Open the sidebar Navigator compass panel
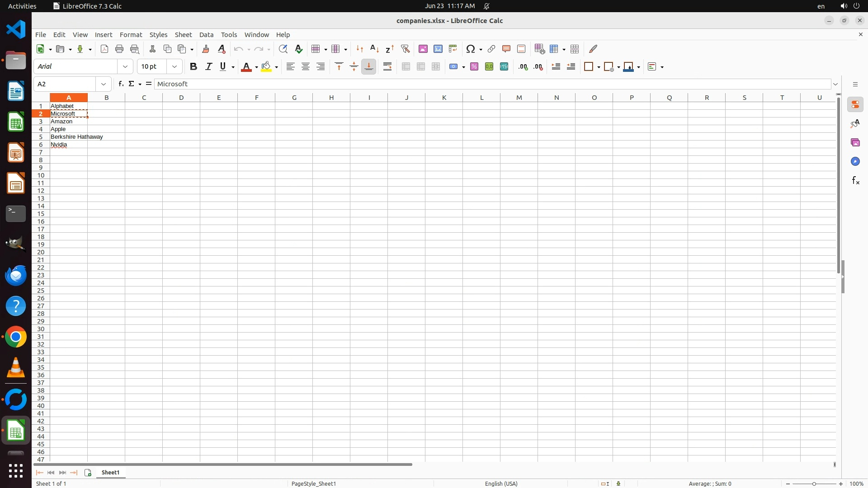 (855, 161)
